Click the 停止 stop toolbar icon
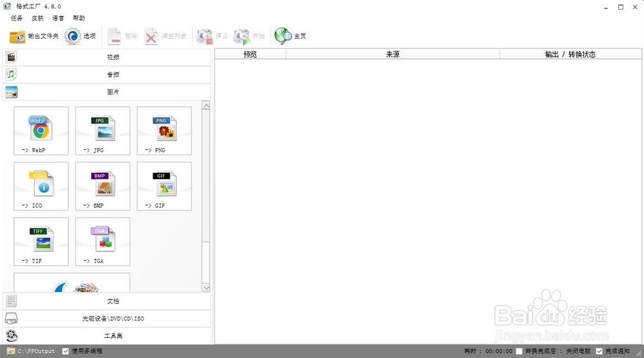This screenshot has height=358, width=644. 205,37
